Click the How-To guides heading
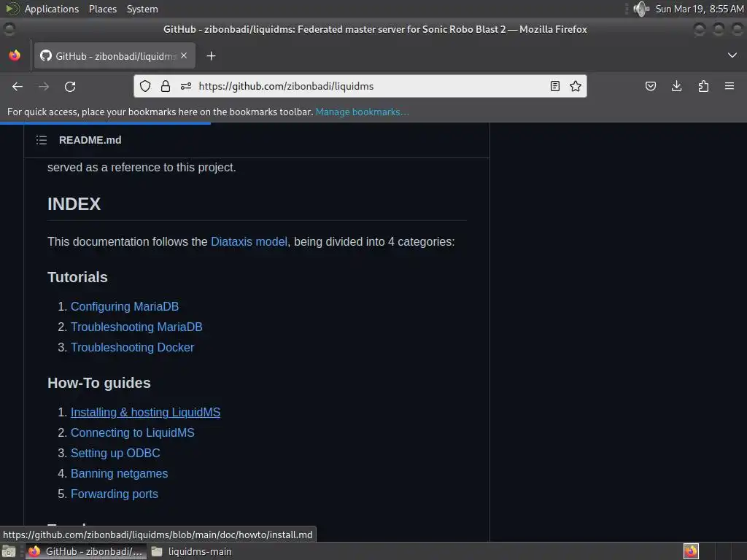The height and width of the screenshot is (560, 747). coord(99,383)
